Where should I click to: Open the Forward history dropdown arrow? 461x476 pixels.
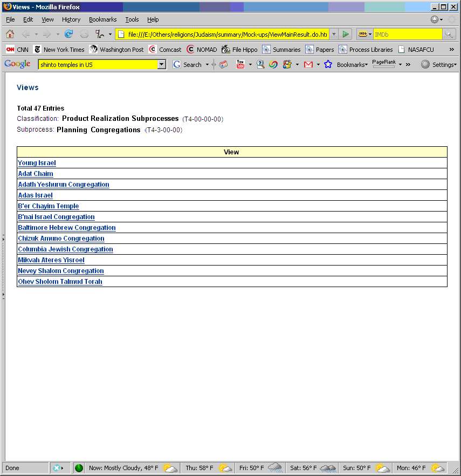point(58,35)
